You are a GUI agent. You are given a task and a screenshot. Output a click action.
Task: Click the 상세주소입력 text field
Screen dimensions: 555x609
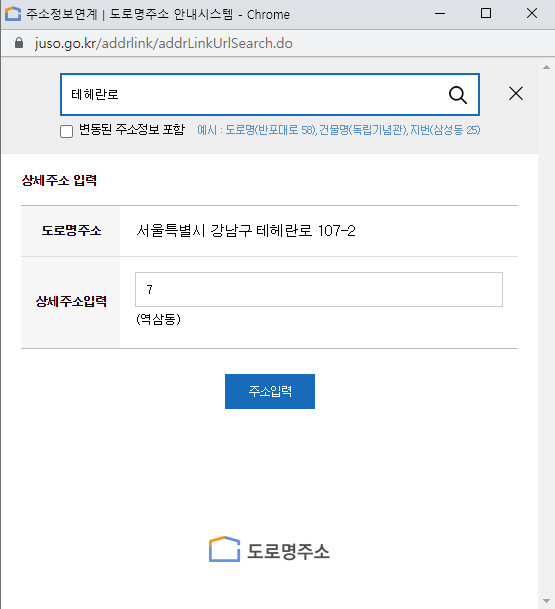pyautogui.click(x=319, y=289)
